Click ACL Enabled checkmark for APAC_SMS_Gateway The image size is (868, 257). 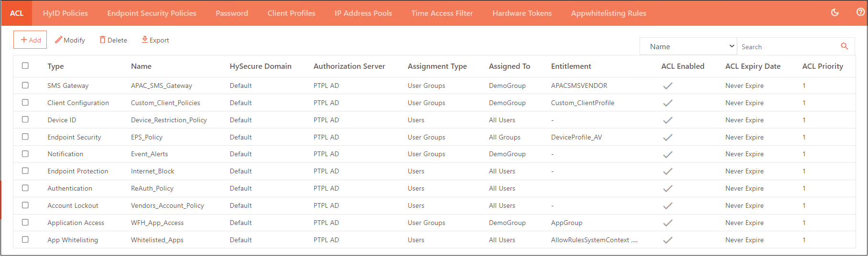[667, 86]
